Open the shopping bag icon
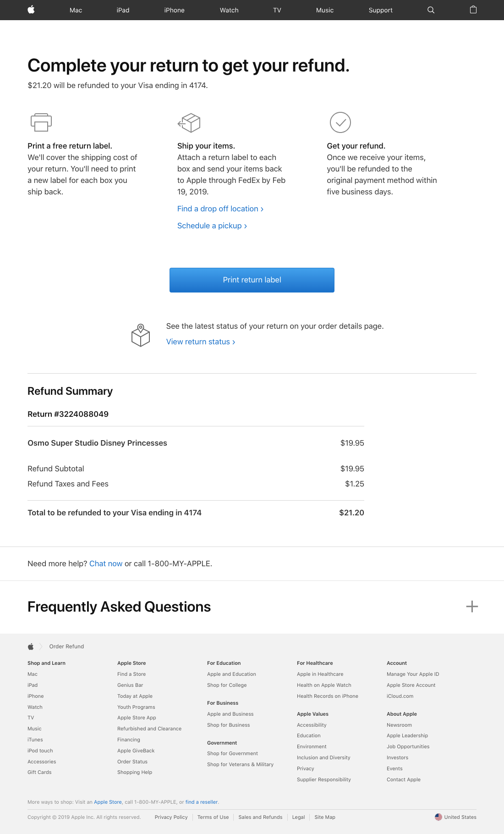Viewport: 504px width, 834px height. [x=473, y=10]
